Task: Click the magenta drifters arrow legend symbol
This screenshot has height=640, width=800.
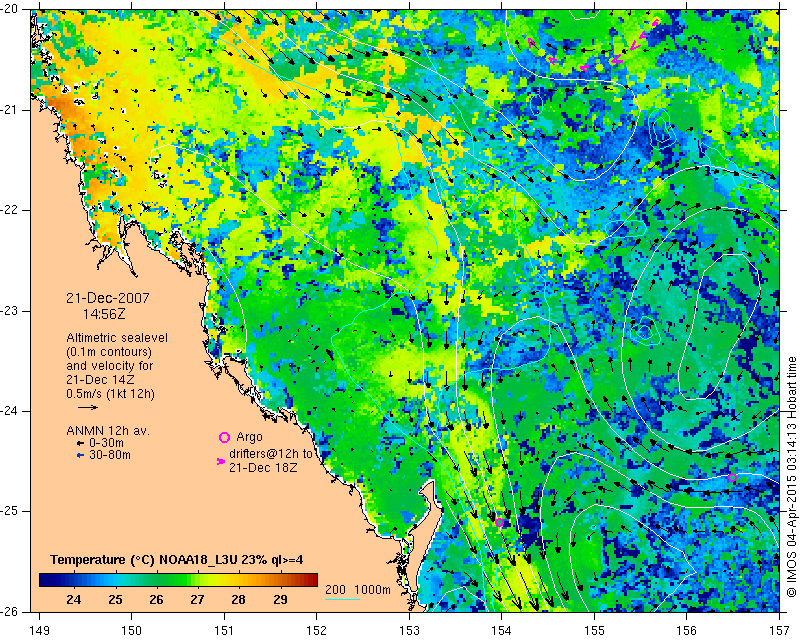Action: tap(221, 461)
